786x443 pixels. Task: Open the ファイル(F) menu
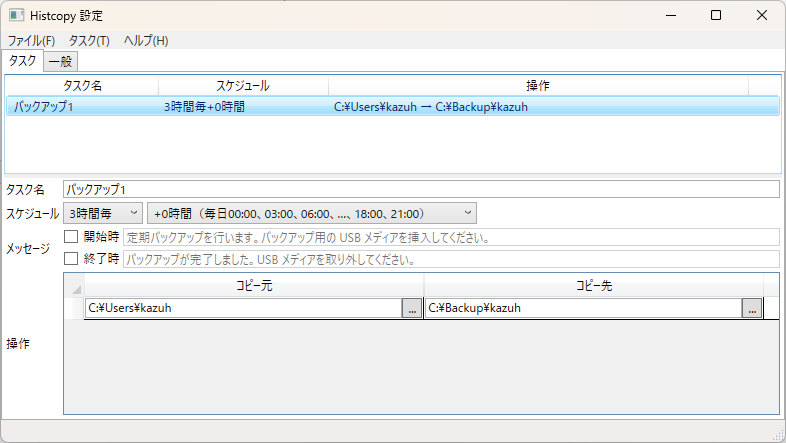(x=31, y=41)
